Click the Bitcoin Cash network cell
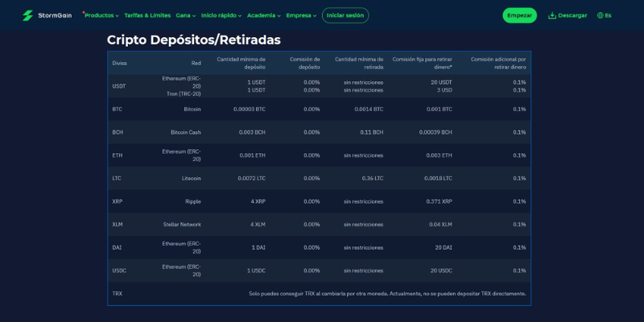 [186, 132]
